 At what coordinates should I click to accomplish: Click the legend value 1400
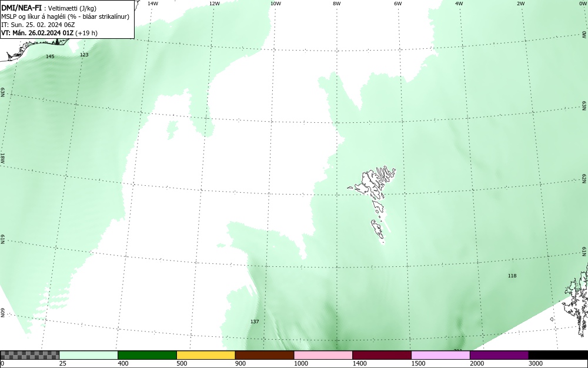(x=360, y=363)
